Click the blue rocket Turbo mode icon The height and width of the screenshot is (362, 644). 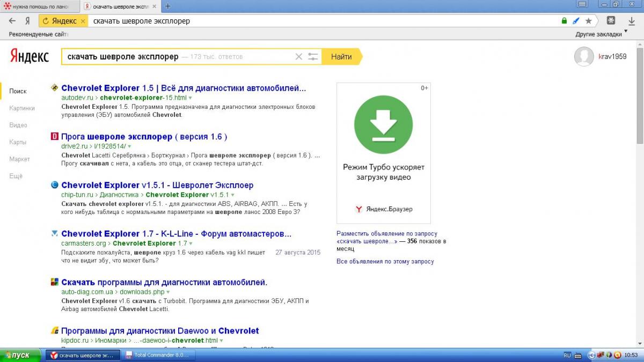[576, 21]
